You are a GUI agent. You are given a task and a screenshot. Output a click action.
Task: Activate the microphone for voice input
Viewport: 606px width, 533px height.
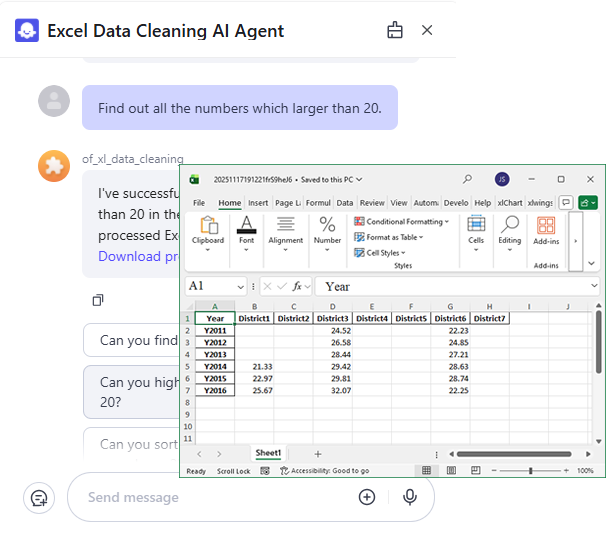pyautogui.click(x=410, y=497)
